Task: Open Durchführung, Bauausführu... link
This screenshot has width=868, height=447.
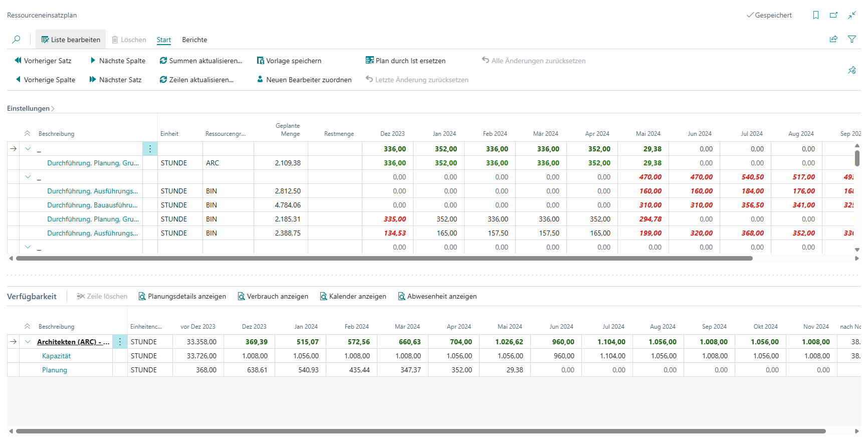Action: click(x=92, y=205)
